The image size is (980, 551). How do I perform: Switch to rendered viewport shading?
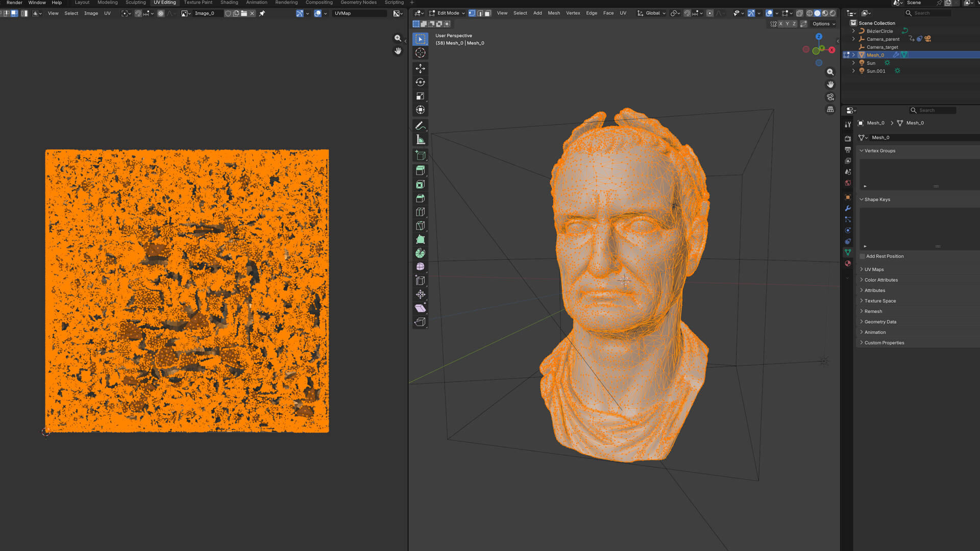pos(833,13)
